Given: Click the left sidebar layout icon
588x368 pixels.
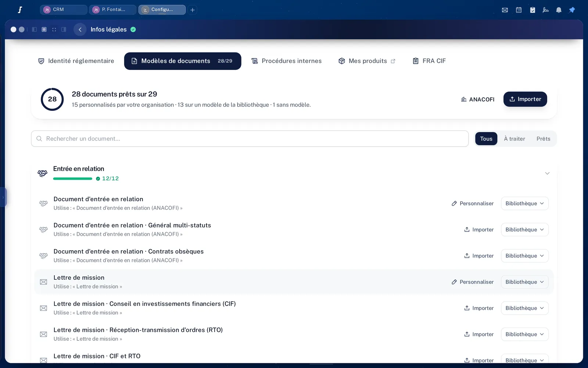Looking at the screenshot, I should tap(34, 29).
